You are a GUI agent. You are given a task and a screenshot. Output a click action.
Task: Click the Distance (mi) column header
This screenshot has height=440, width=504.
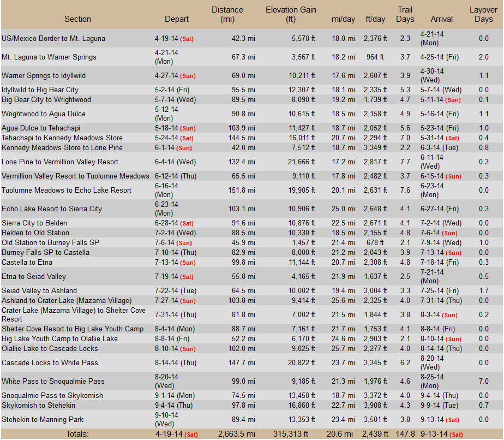point(227,15)
